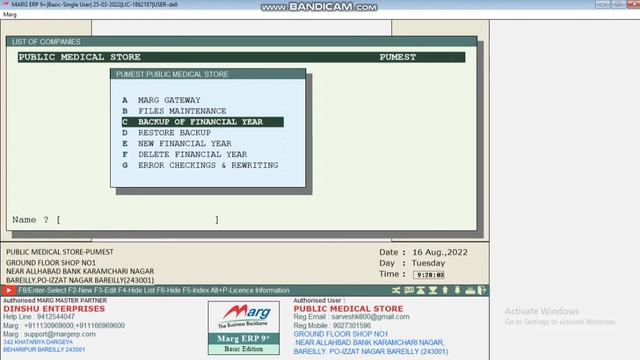Click the red play icon beside shortcut hints
Screen dimensions: 640x360
[9, 290]
